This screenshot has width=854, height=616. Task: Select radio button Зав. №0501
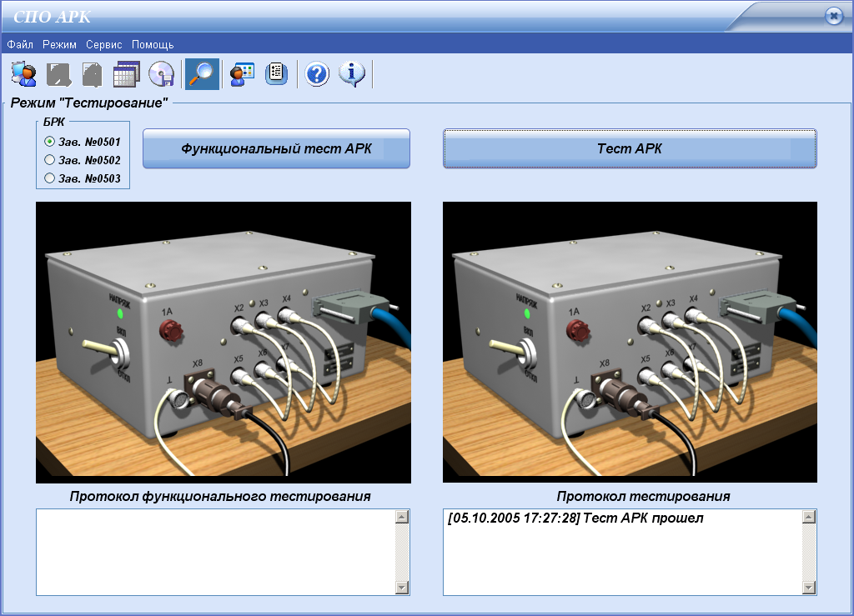pos(50,142)
